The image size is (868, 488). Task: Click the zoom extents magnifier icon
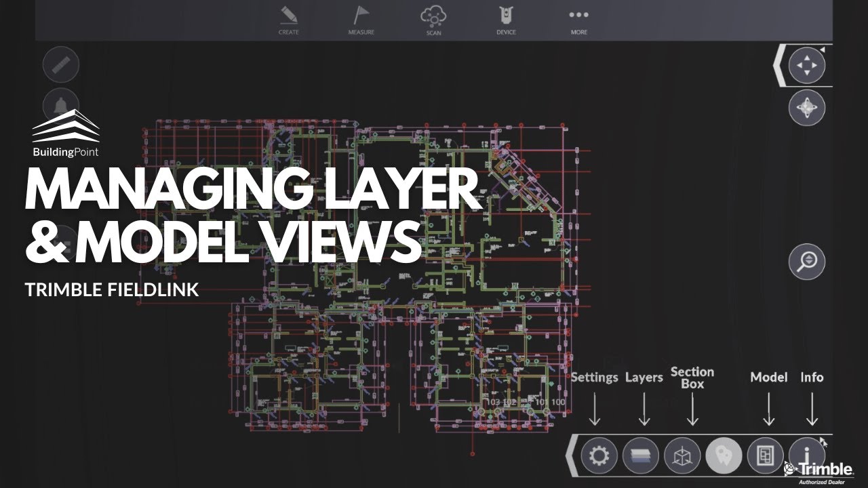(807, 262)
